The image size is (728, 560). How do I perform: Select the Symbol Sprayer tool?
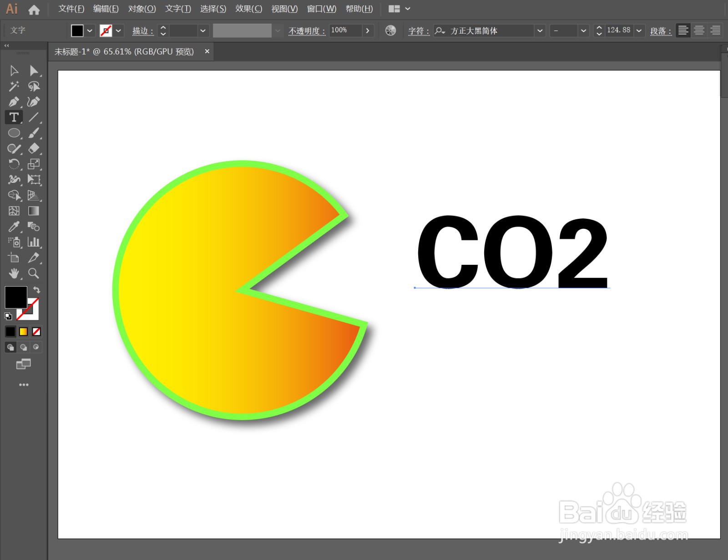[x=14, y=242]
